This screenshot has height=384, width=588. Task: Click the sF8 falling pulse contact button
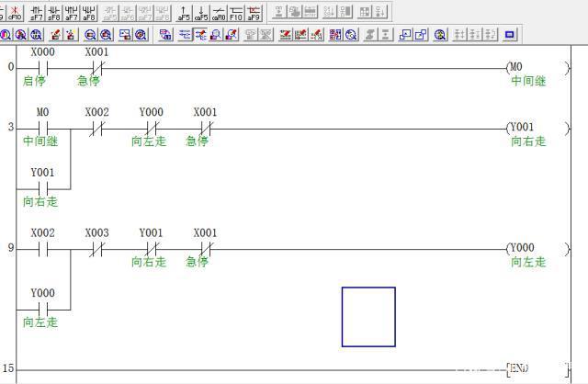54,12
